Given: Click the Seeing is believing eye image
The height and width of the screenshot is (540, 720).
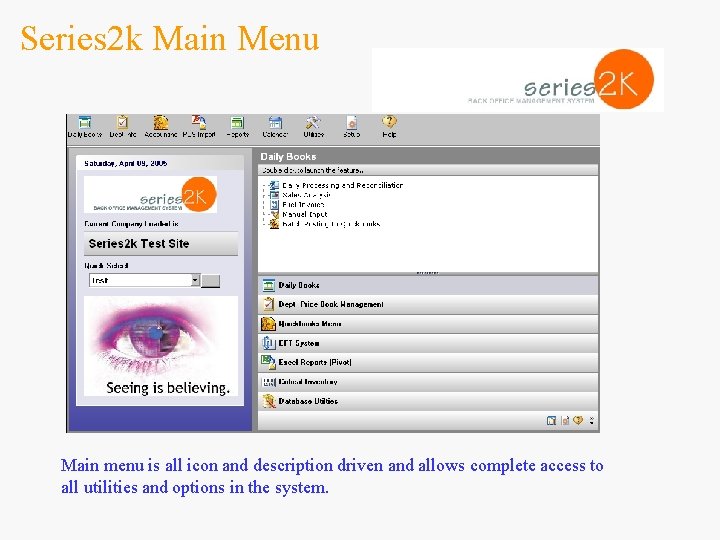Looking at the screenshot, I should 161,346.
